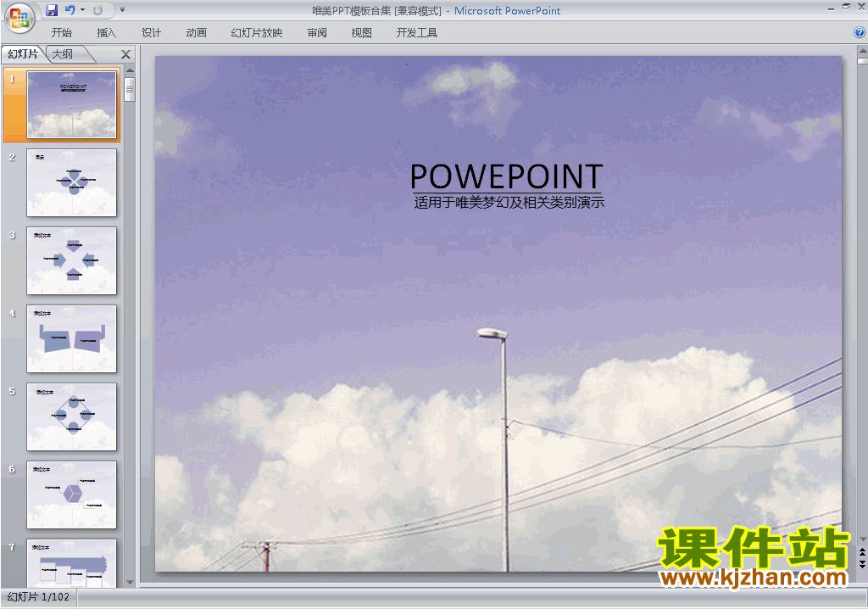The width and height of the screenshot is (868, 609).
Task: Select slide 4 thumbnail
Action: [x=72, y=338]
